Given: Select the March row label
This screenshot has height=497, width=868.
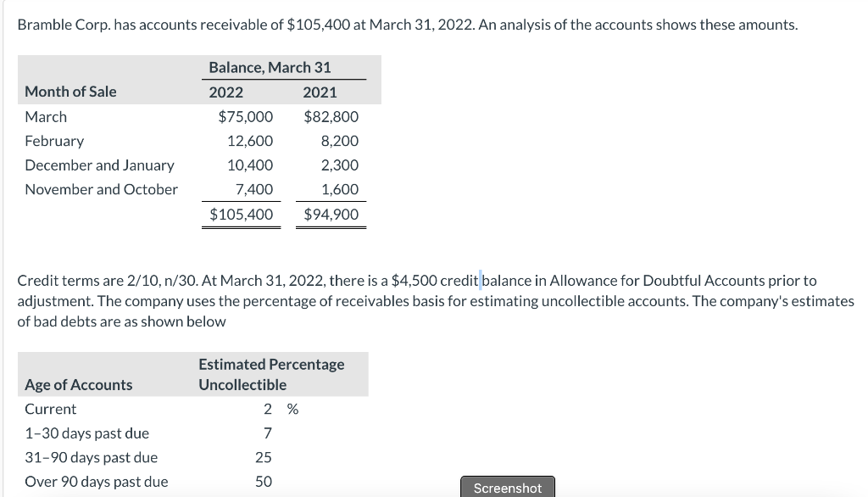Looking at the screenshot, I should (46, 117).
